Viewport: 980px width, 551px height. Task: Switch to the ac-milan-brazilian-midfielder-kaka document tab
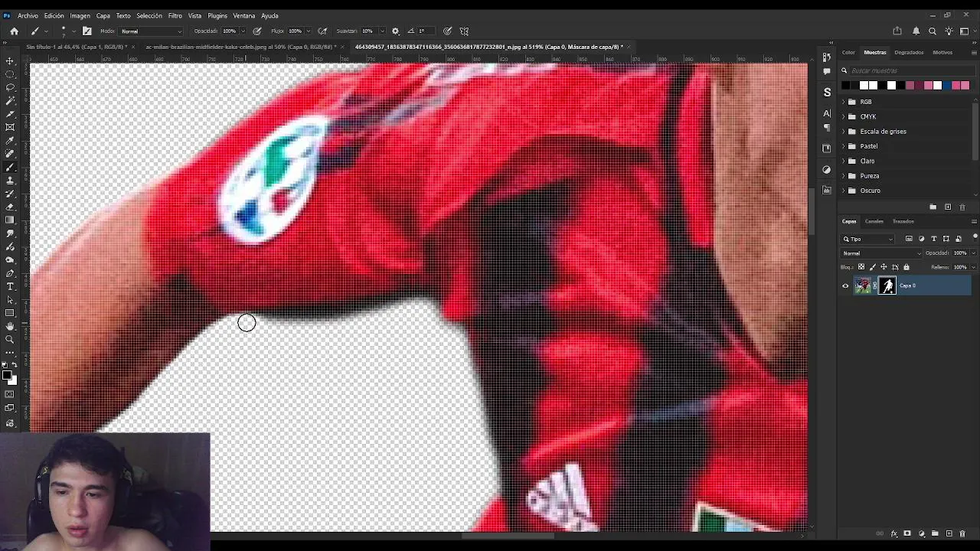[240, 47]
